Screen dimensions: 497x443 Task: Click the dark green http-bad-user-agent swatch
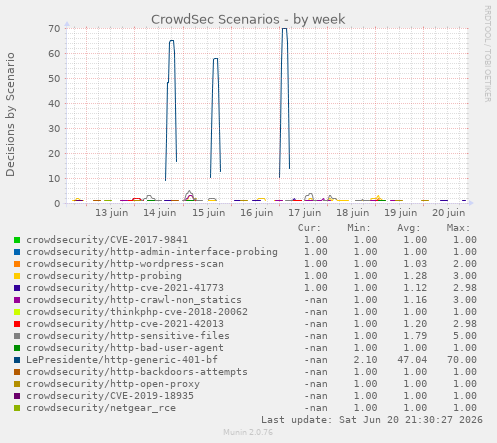[x=17, y=348]
